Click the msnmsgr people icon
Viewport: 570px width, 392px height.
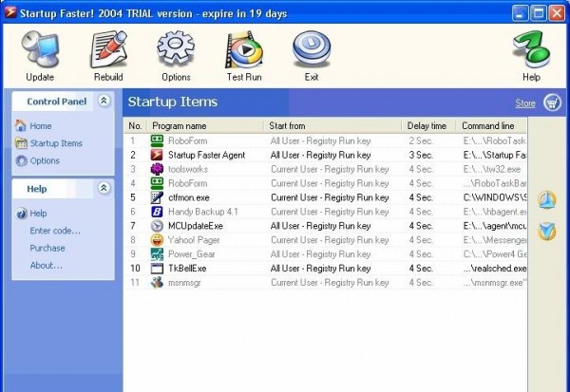[157, 282]
